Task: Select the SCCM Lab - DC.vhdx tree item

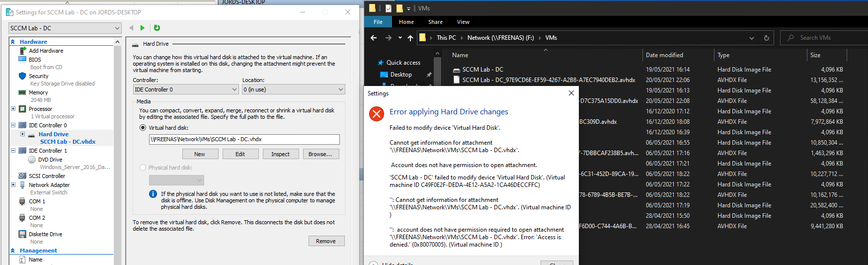Action: coord(68,142)
